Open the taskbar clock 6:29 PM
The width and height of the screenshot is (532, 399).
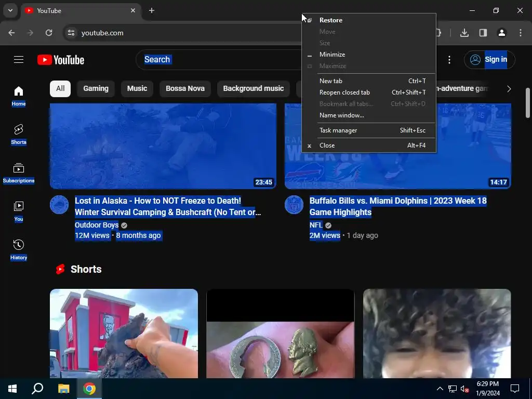coord(488,389)
